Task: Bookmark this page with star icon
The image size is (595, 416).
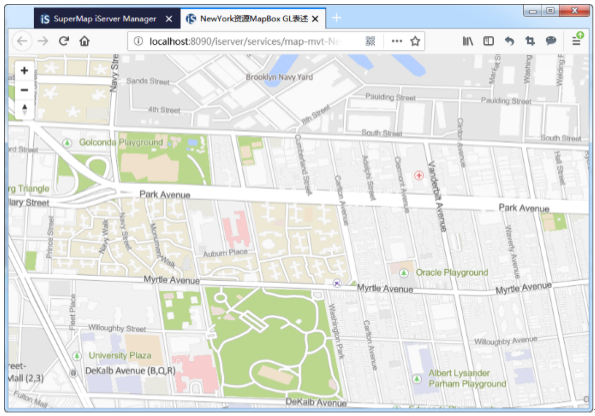Action: 415,41
